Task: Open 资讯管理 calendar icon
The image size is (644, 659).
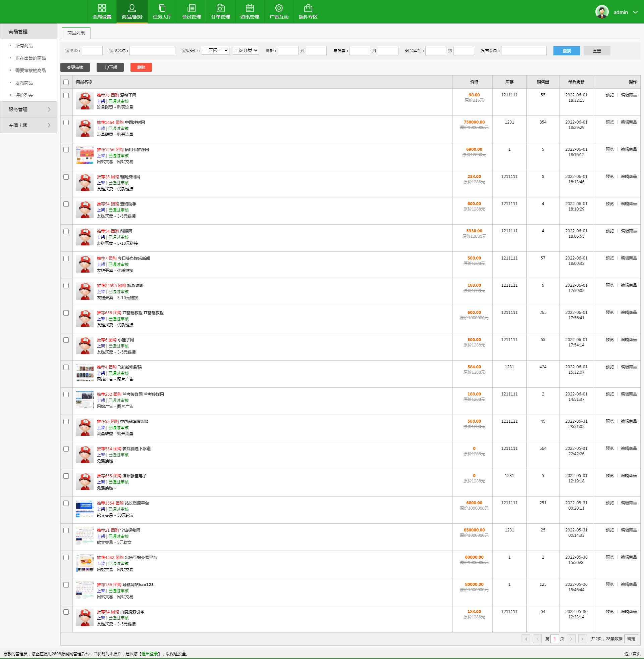Action: (250, 8)
